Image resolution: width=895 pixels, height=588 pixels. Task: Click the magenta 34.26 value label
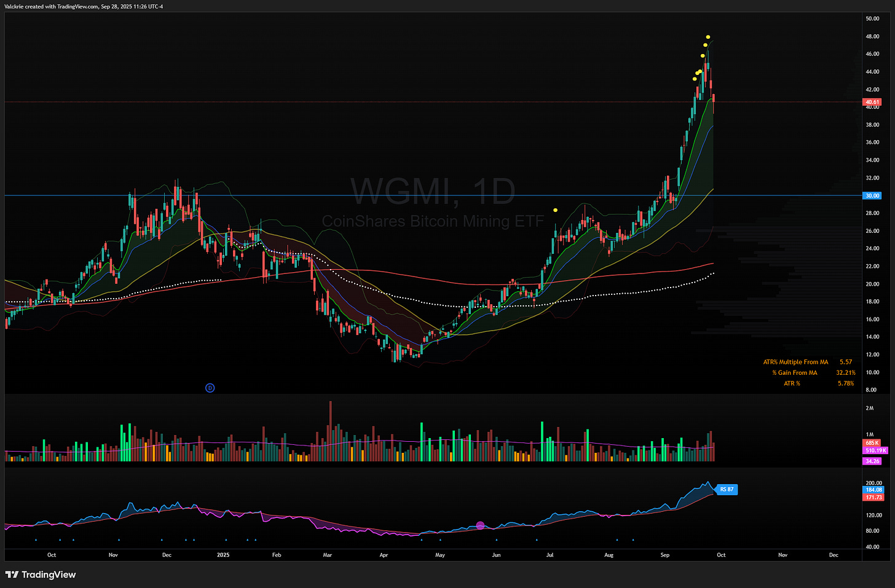[x=872, y=461]
